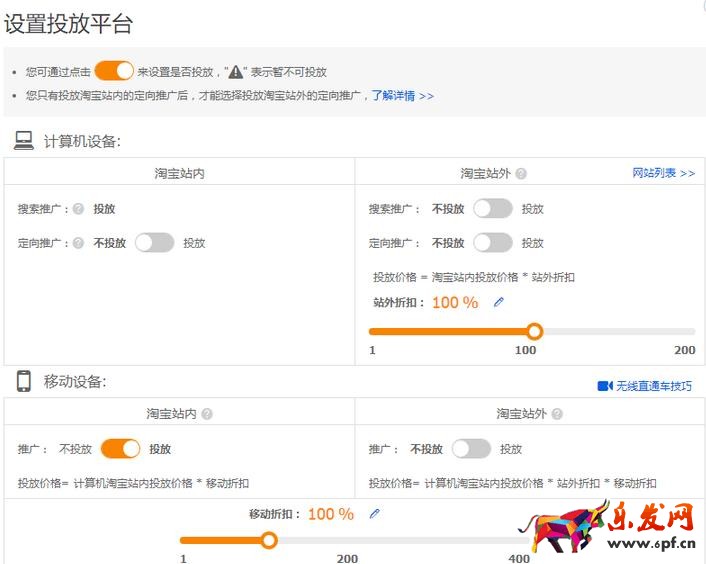This screenshot has height=564, width=706.
Task: Click the 计算机设备 淘宝站内 column header
Action: point(180,173)
